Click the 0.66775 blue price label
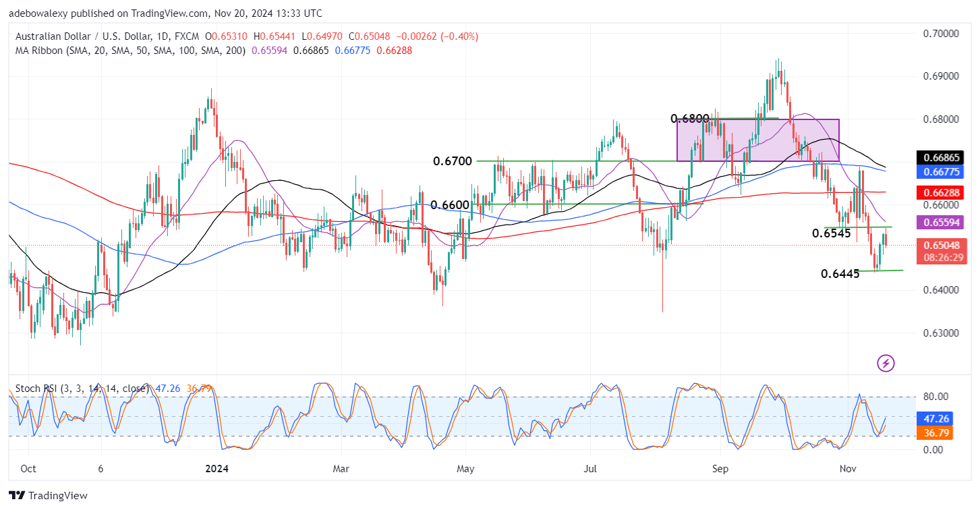Image resolution: width=980 pixels, height=510 pixels. click(x=939, y=171)
